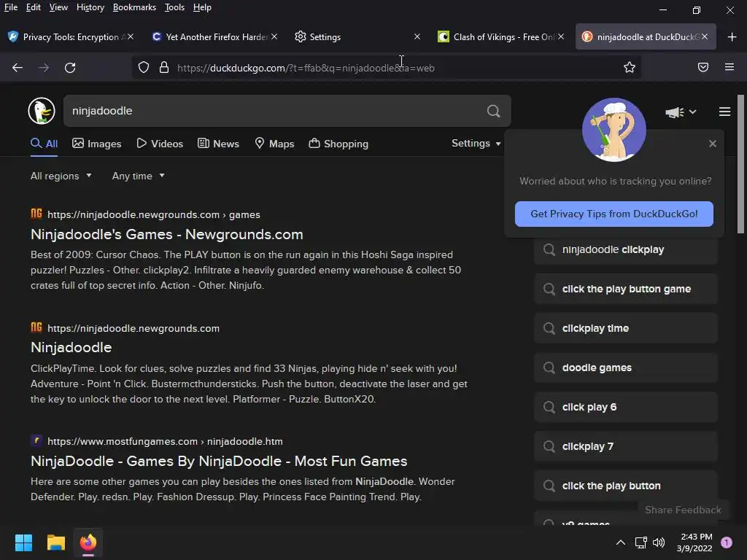Search related term click play 6
Image resolution: width=747 pixels, height=560 pixels.
point(625,407)
